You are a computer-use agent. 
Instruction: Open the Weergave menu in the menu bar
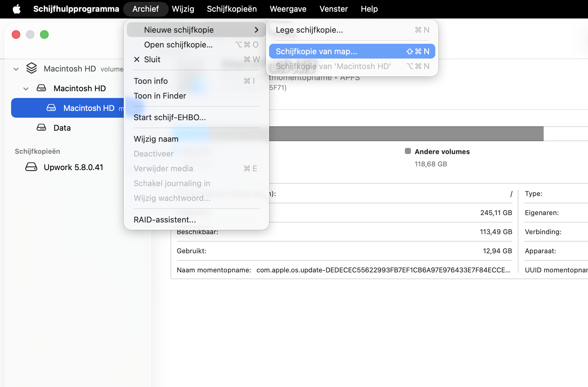288,9
